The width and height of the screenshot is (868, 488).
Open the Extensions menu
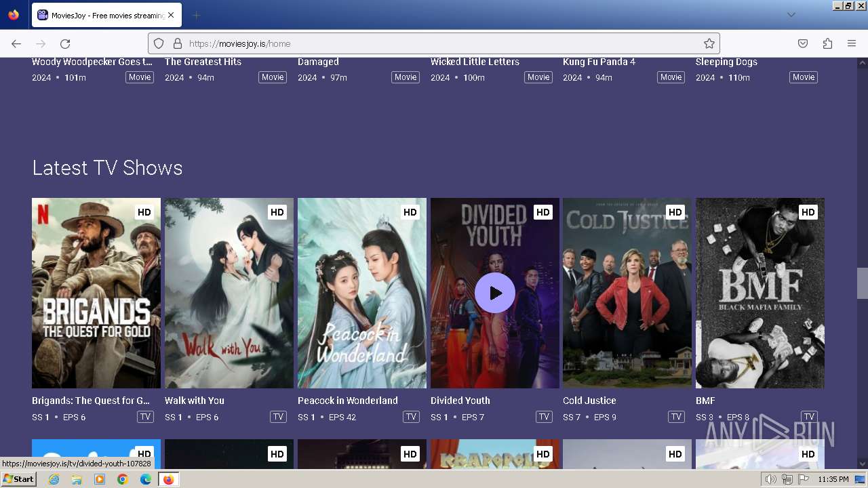827,43
